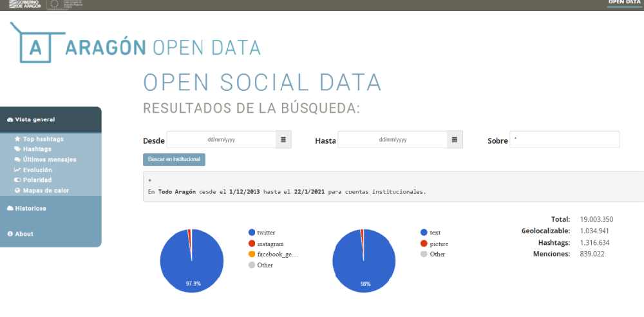Open Mapas de calor

[x=46, y=190]
